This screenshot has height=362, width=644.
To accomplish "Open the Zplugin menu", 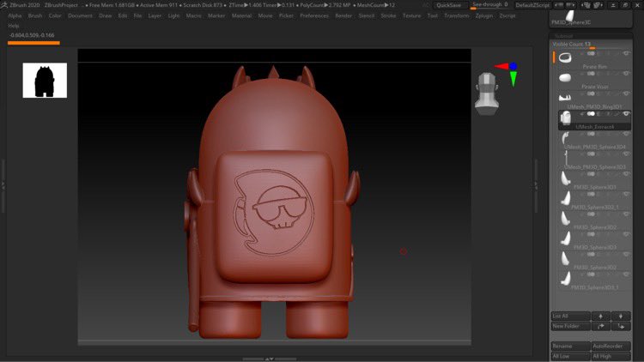I will [483, 15].
